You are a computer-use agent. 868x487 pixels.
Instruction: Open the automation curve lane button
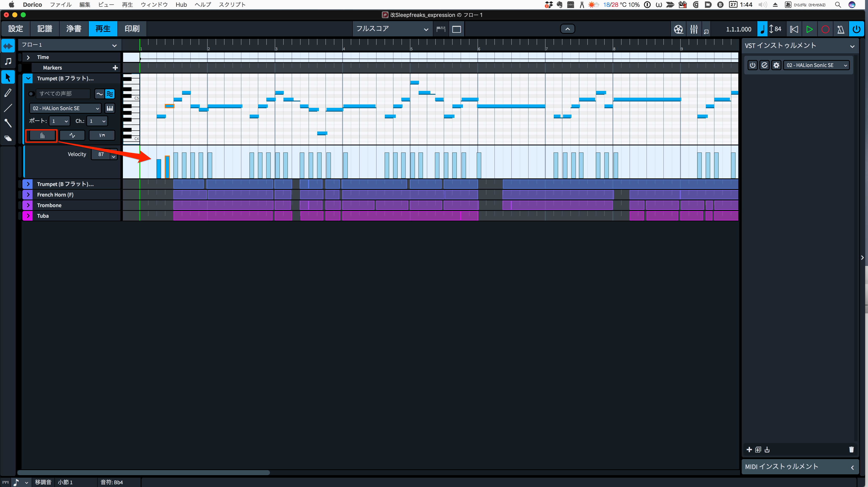coord(72,135)
